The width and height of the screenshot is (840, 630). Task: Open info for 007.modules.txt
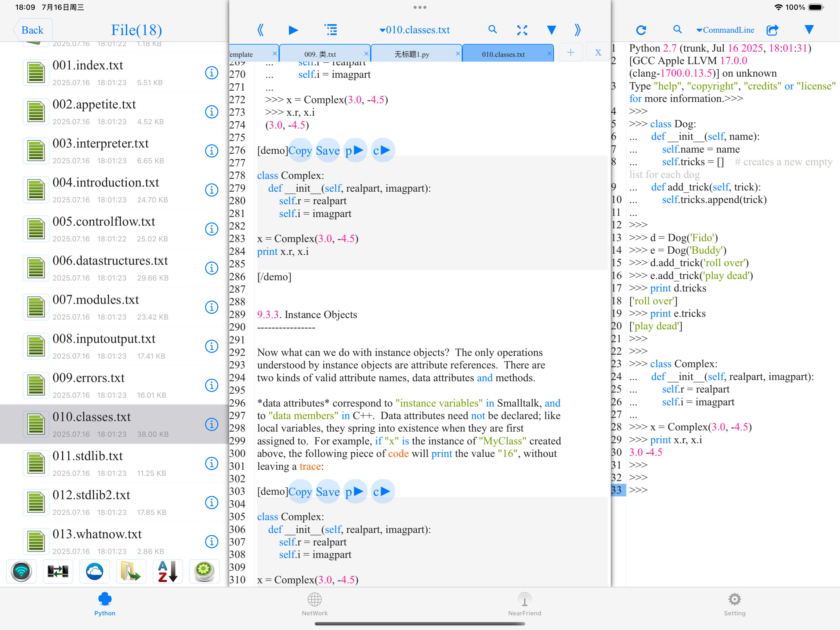(212, 307)
